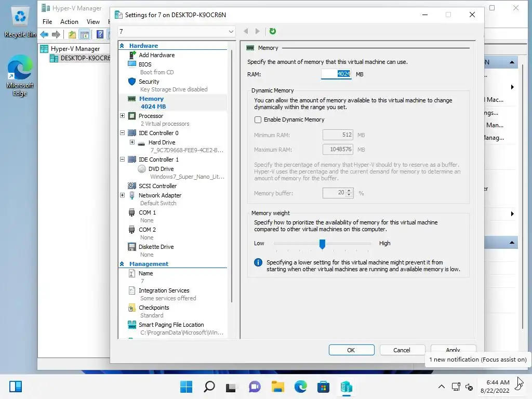Click the settings tree scrollbar
532x399 pixels.
pos(232,177)
